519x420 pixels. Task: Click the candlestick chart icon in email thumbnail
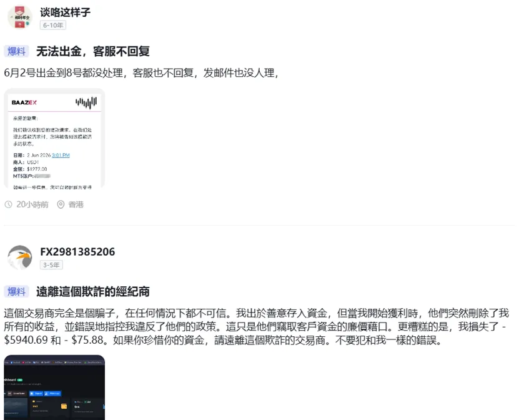click(86, 102)
